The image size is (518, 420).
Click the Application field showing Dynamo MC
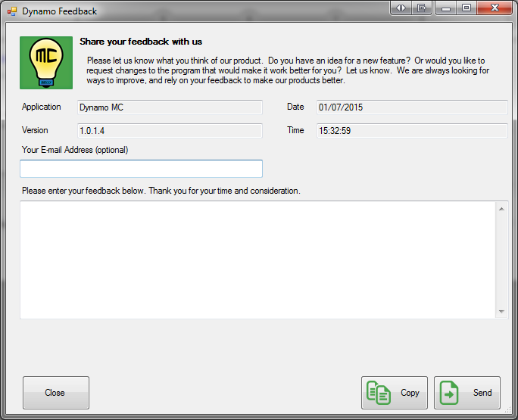click(170, 107)
